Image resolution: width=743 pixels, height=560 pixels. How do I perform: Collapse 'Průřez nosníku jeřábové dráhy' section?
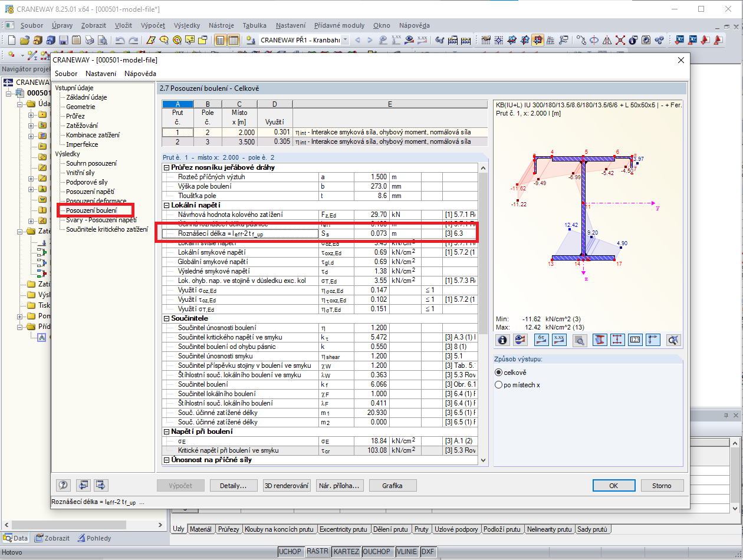pos(166,167)
